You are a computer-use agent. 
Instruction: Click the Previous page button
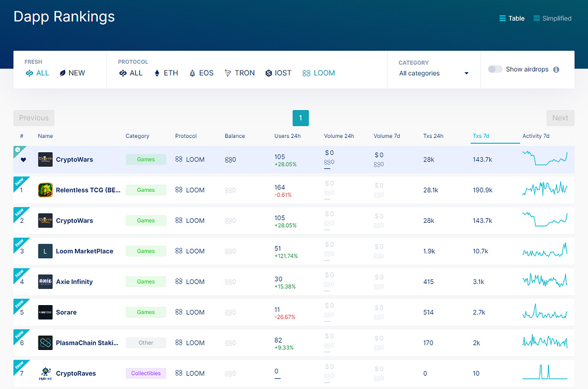[34, 118]
